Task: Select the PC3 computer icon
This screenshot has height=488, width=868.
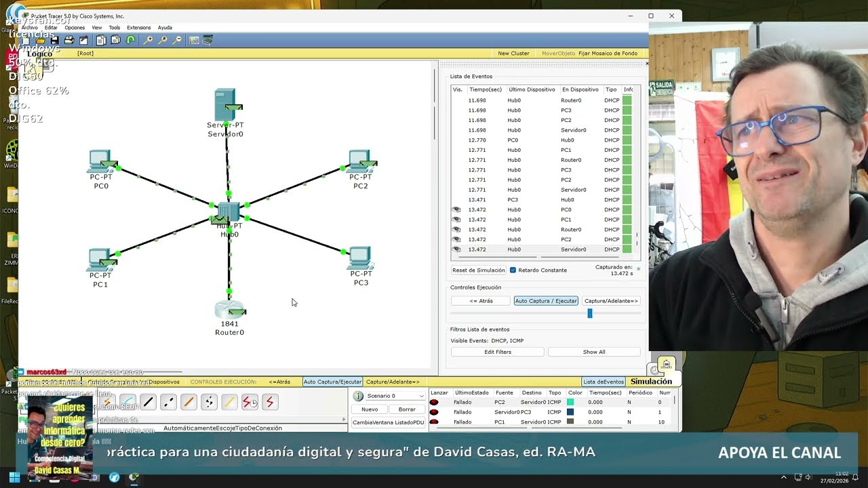Action: (x=359, y=257)
